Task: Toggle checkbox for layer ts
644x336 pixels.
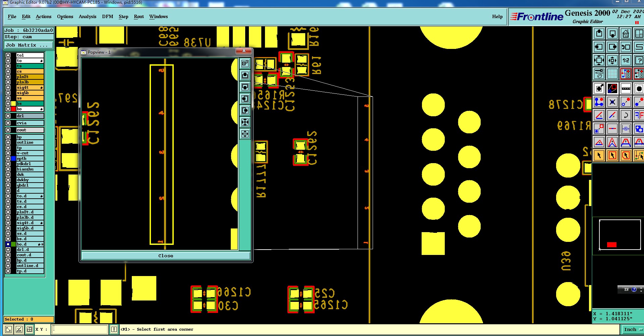Action: [x=8, y=66]
